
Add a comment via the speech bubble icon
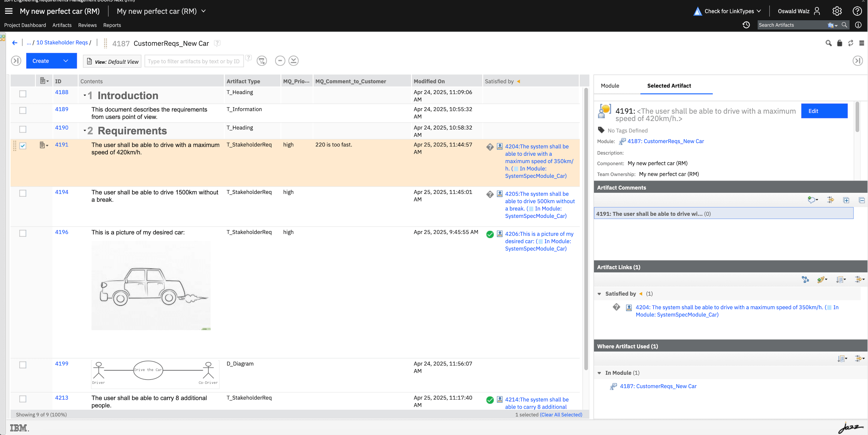[812, 200]
